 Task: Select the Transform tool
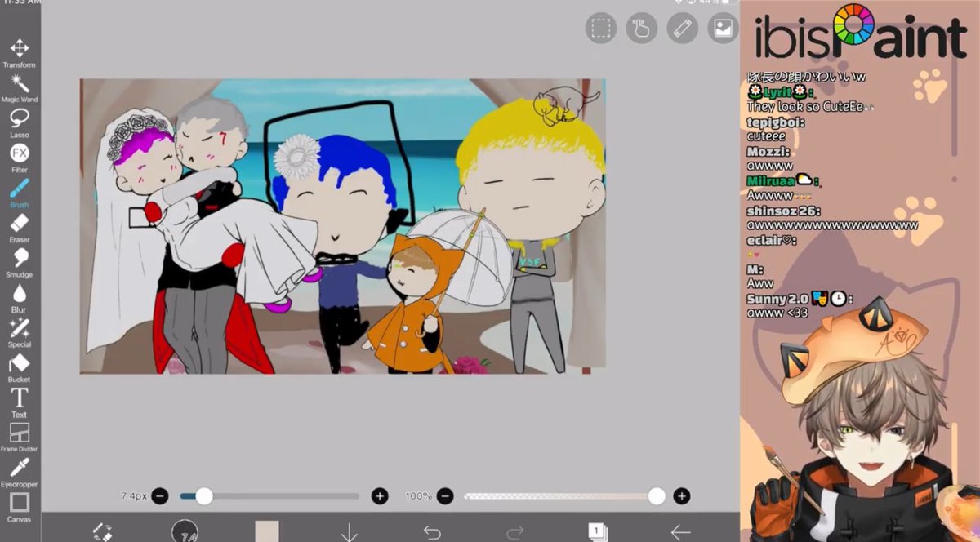pos(19,53)
